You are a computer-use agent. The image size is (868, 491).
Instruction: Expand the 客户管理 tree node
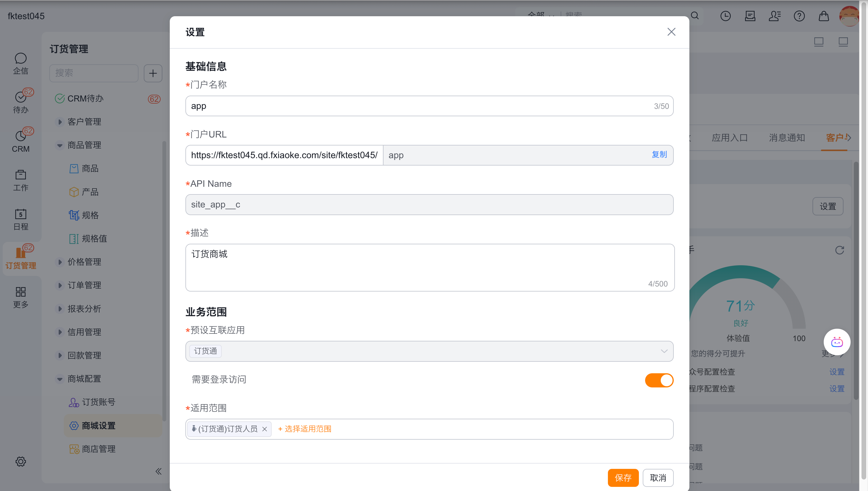tap(60, 122)
